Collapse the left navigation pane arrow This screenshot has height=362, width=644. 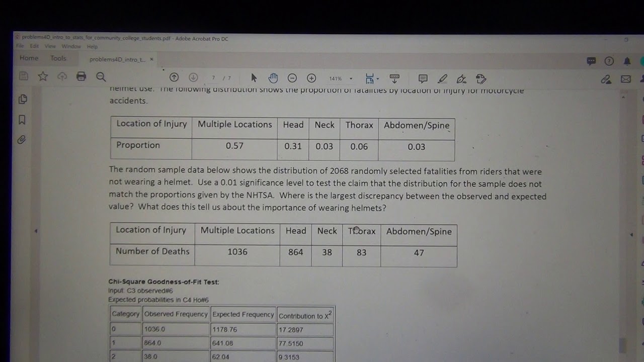click(x=36, y=231)
